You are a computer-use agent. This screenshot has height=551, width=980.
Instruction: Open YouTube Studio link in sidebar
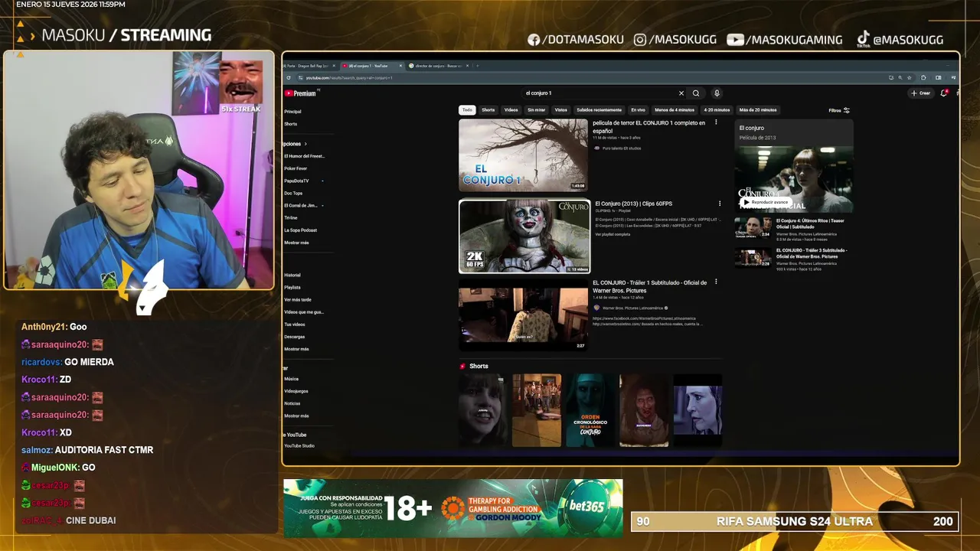pos(299,445)
